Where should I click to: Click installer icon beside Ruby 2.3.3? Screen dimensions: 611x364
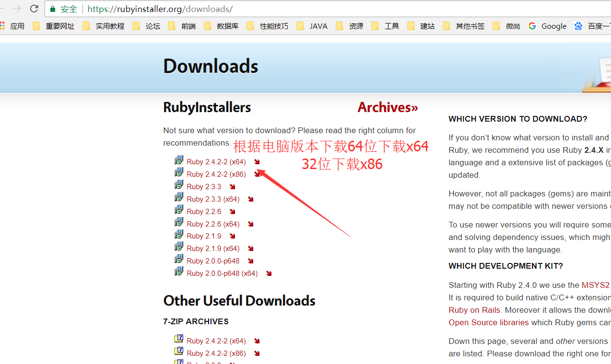point(178,185)
